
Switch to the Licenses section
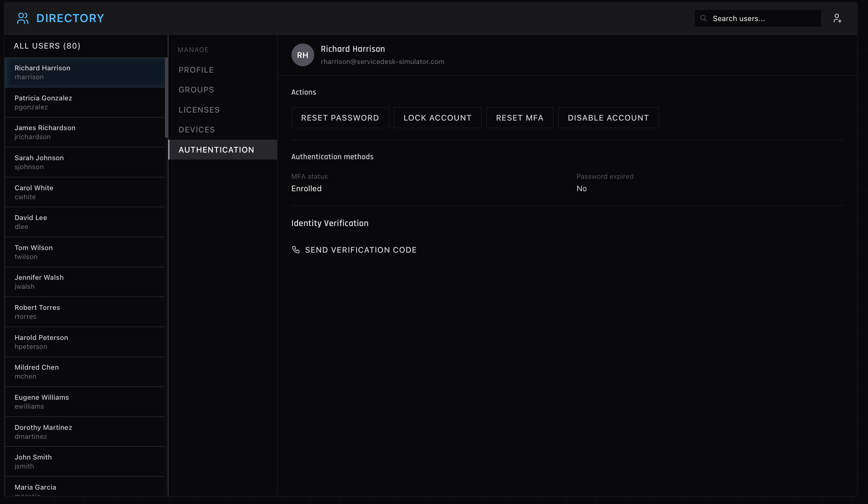click(222, 110)
